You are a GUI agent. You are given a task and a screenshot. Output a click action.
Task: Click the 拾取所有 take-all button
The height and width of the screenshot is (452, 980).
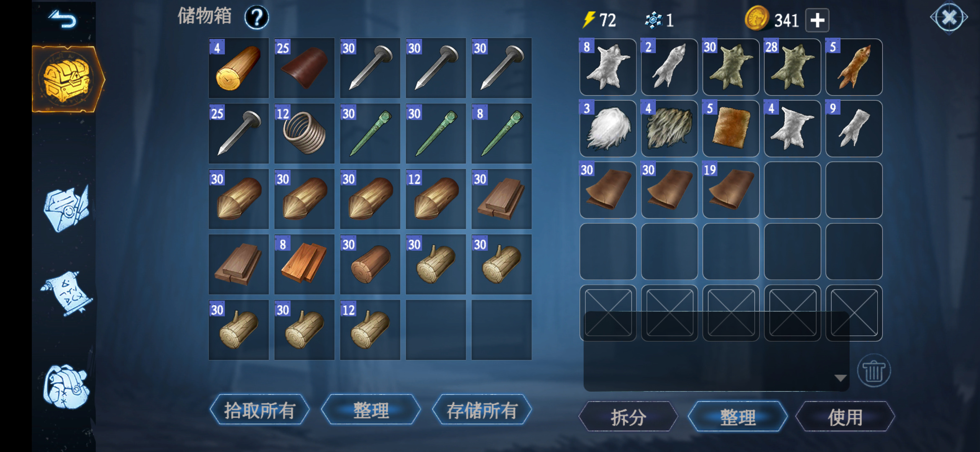tap(260, 410)
